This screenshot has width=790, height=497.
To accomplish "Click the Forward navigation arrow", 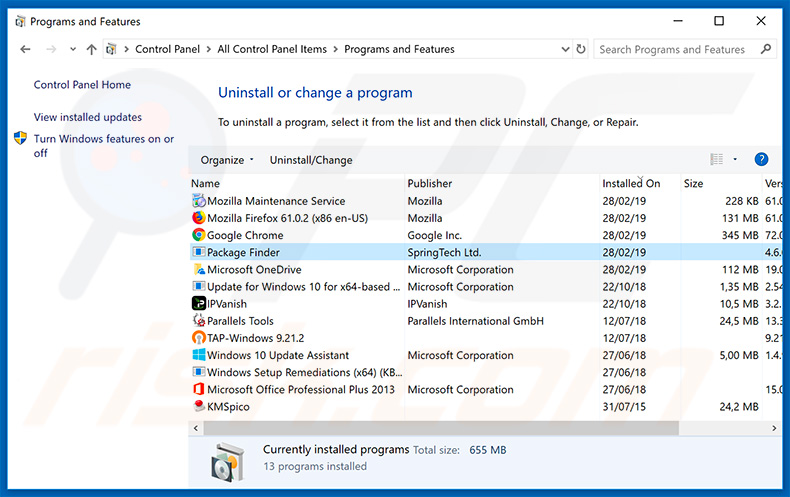I will [x=51, y=49].
